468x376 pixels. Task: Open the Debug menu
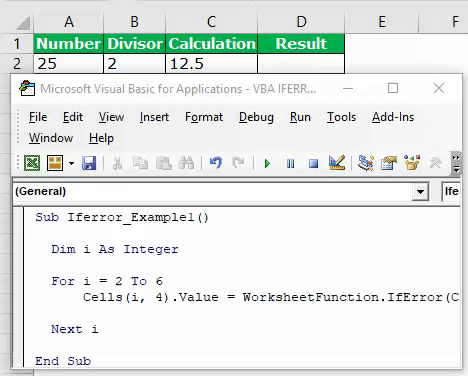[x=256, y=117]
